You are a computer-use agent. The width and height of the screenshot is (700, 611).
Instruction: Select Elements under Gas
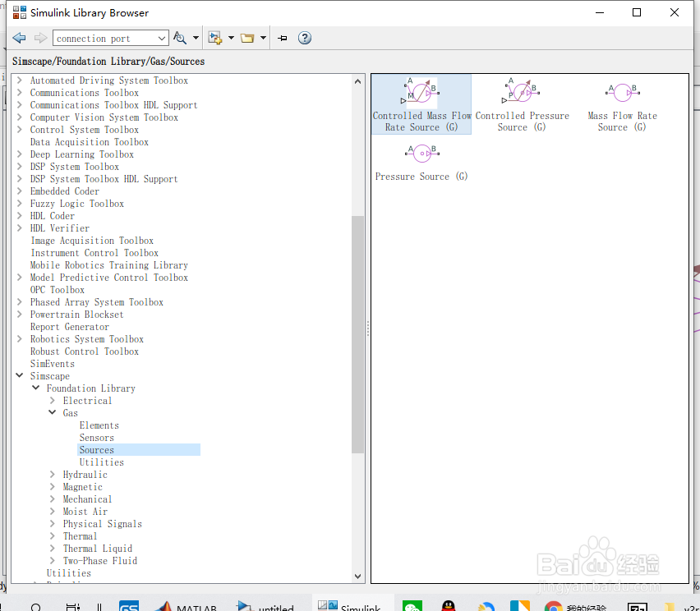point(99,425)
